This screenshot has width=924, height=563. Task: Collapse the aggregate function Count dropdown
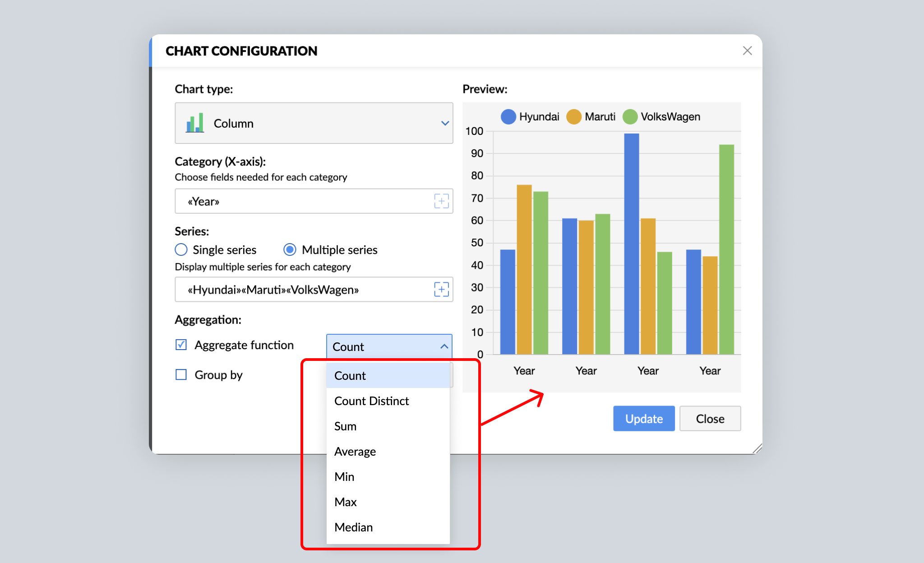click(x=389, y=346)
